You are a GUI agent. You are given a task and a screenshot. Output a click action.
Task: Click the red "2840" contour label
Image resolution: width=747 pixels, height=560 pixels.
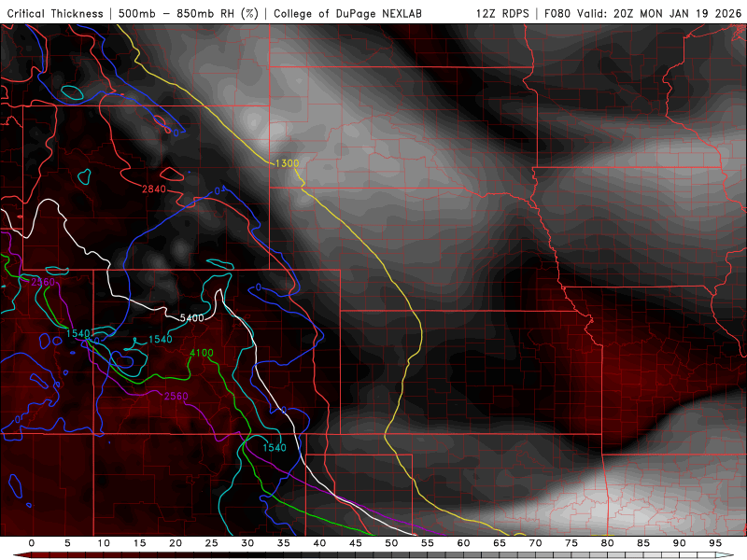(x=154, y=189)
